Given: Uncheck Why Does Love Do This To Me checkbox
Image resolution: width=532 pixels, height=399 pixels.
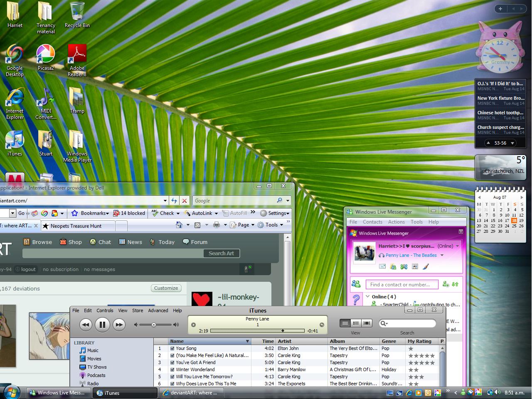Looking at the screenshot, I should (172, 384).
